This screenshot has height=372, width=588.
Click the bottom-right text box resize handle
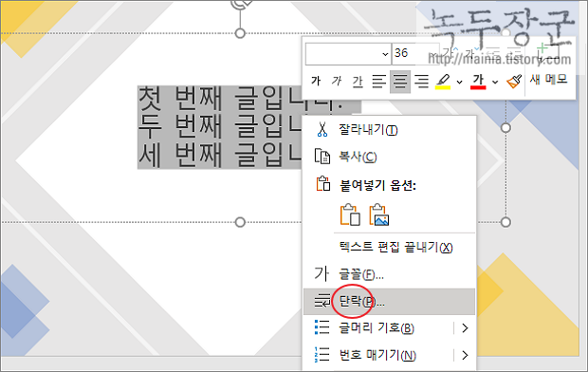(505, 222)
